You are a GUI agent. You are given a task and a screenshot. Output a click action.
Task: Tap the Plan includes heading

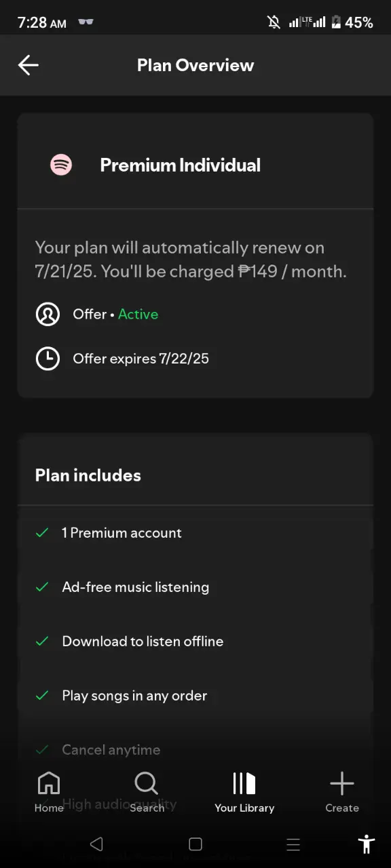(x=88, y=475)
